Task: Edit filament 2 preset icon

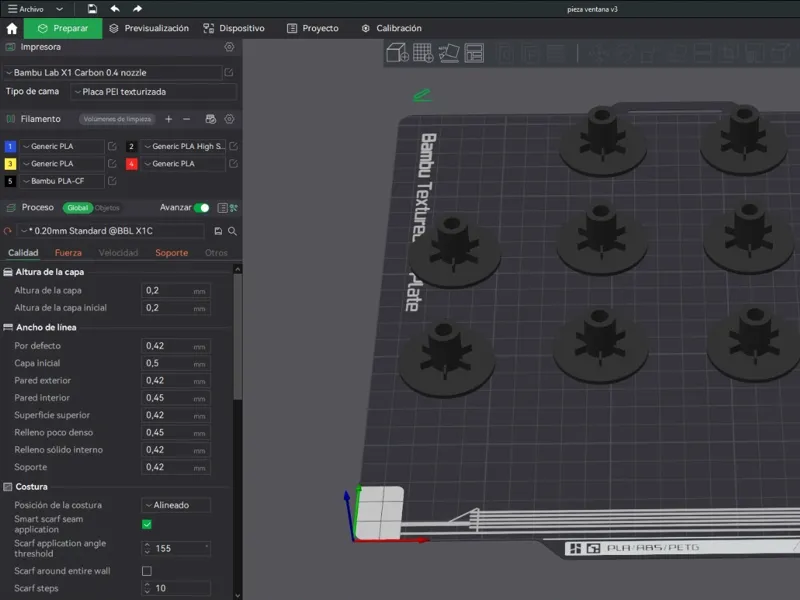Action: pos(233,146)
